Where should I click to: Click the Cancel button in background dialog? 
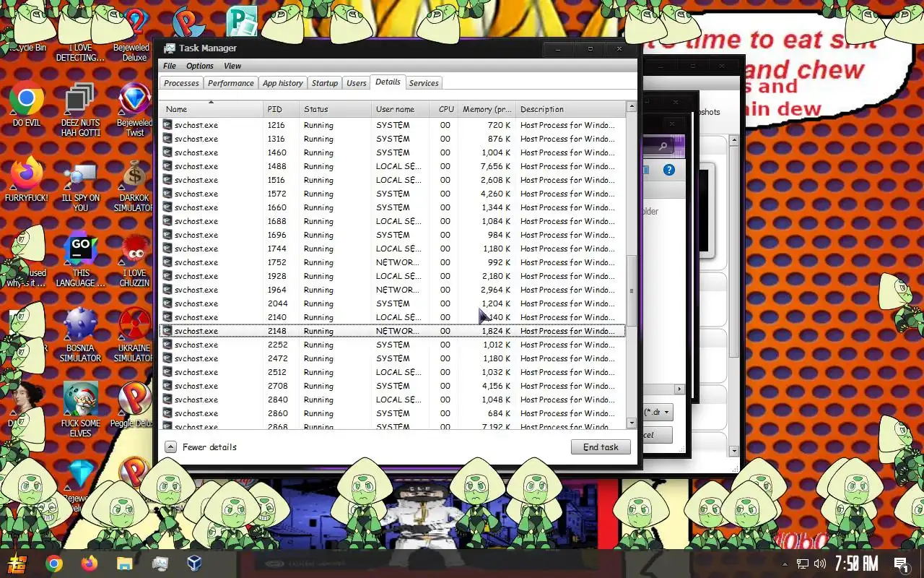pos(658,435)
